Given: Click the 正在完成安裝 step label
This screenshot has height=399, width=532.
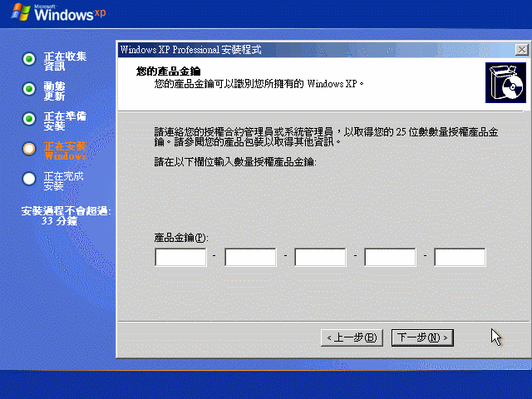Looking at the screenshot, I should [x=63, y=181].
